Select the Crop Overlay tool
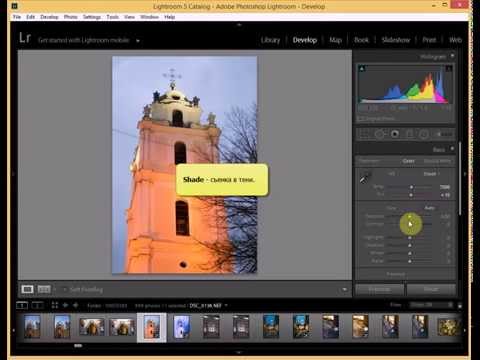Image resolution: width=480 pixels, height=360 pixels. [x=364, y=134]
